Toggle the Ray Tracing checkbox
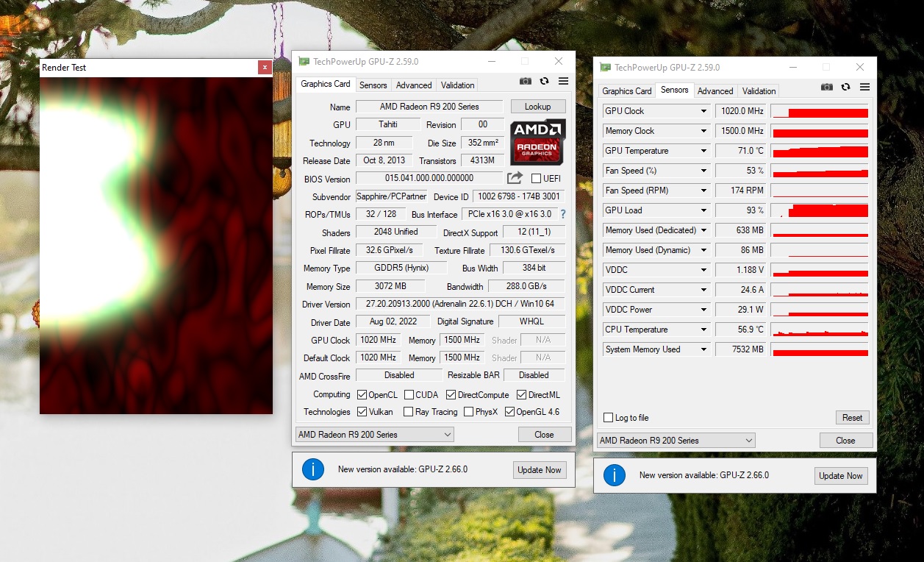Viewport: 924px width, 562px height. click(409, 412)
